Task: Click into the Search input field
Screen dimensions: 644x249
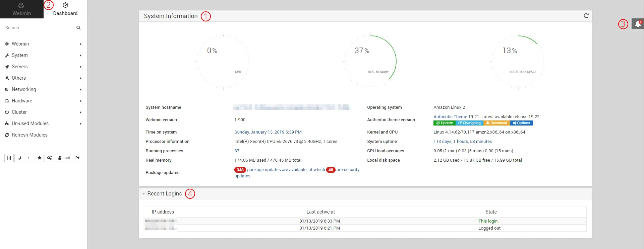Action: [x=39, y=28]
